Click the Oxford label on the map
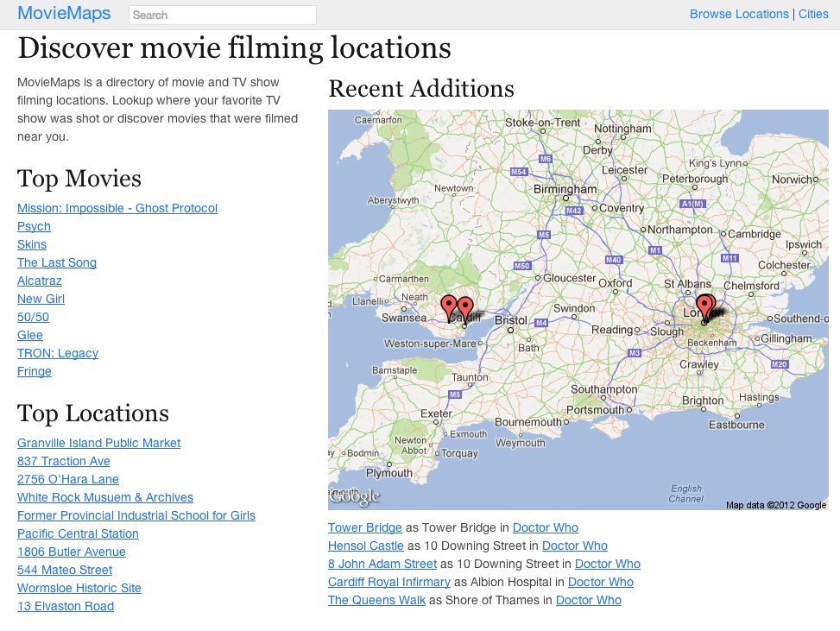The image size is (840, 631). click(x=615, y=283)
